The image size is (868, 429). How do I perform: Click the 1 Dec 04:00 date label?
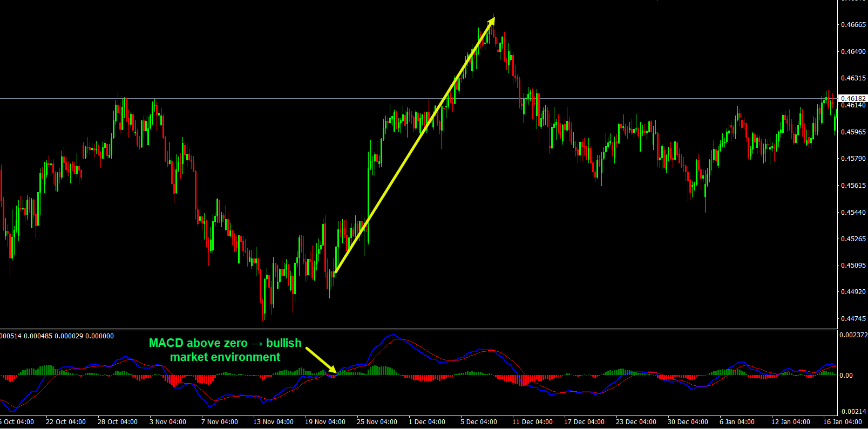(427, 422)
